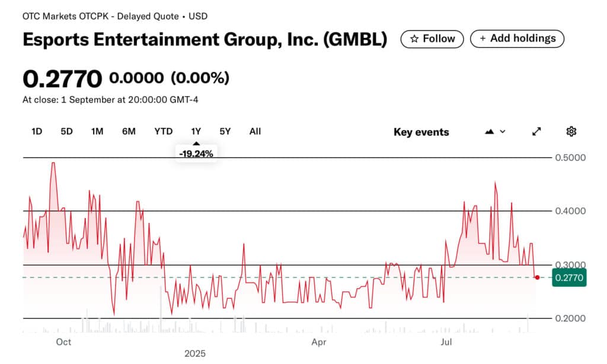Show the All time range
Screen dimensions: 607x364
(x=255, y=132)
